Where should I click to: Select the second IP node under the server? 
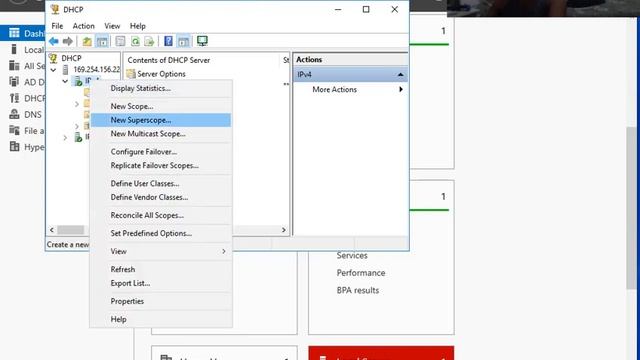point(78,138)
